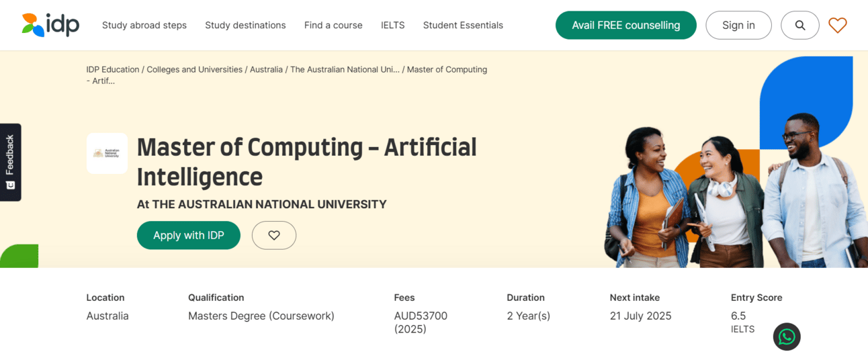This screenshot has width=868, height=358.
Task: Click the Location value Australia
Action: (x=107, y=316)
